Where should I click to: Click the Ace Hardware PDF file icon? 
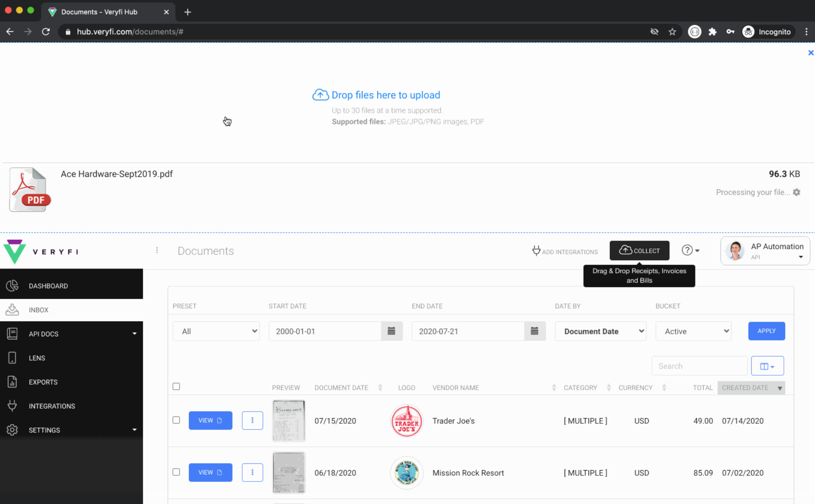point(30,190)
